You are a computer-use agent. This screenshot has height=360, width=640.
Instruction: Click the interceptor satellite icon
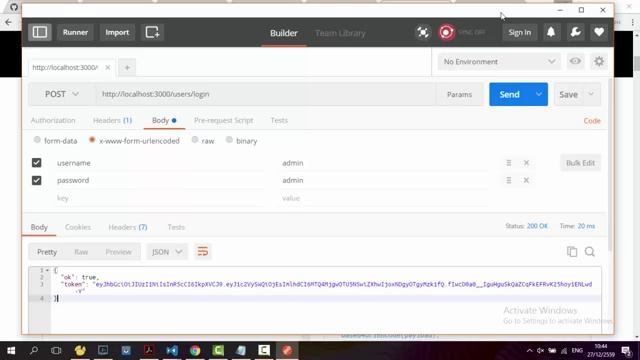[423, 32]
